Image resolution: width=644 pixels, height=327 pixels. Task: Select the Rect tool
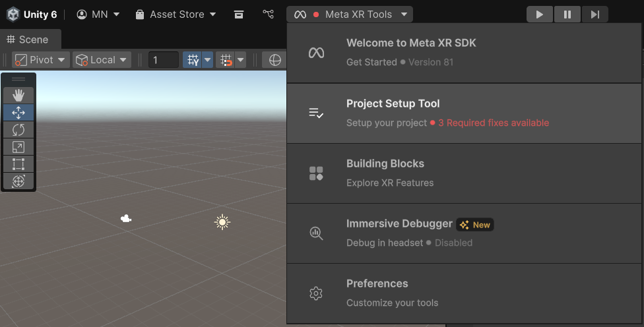point(18,164)
